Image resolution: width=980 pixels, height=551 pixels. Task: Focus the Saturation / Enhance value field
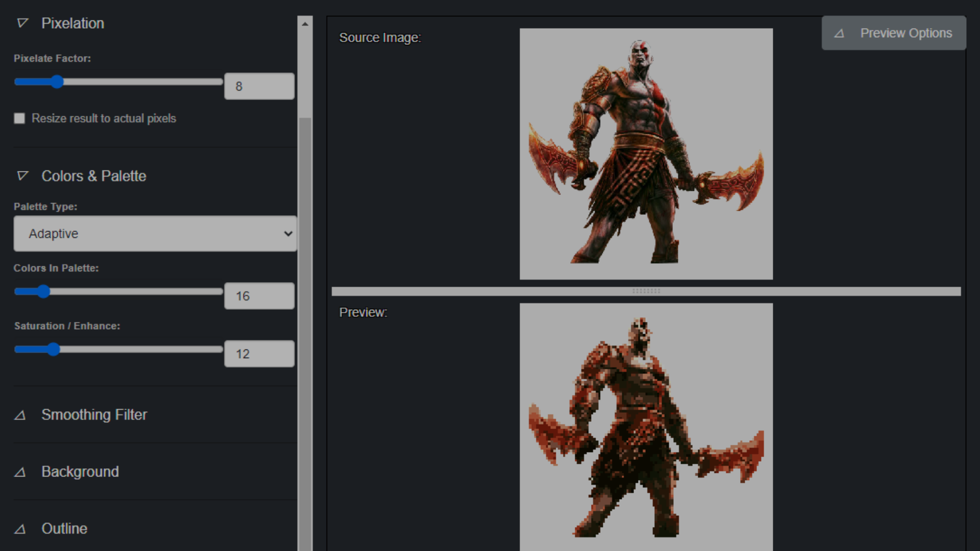click(x=259, y=354)
